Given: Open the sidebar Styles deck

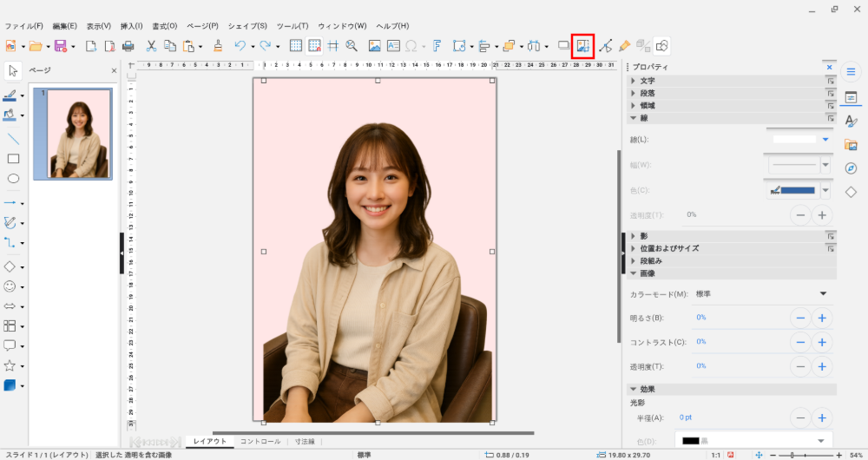Looking at the screenshot, I should coord(851,122).
